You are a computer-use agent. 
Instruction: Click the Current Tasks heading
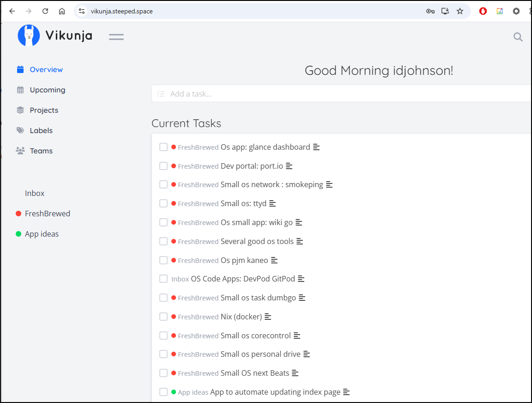coord(186,123)
